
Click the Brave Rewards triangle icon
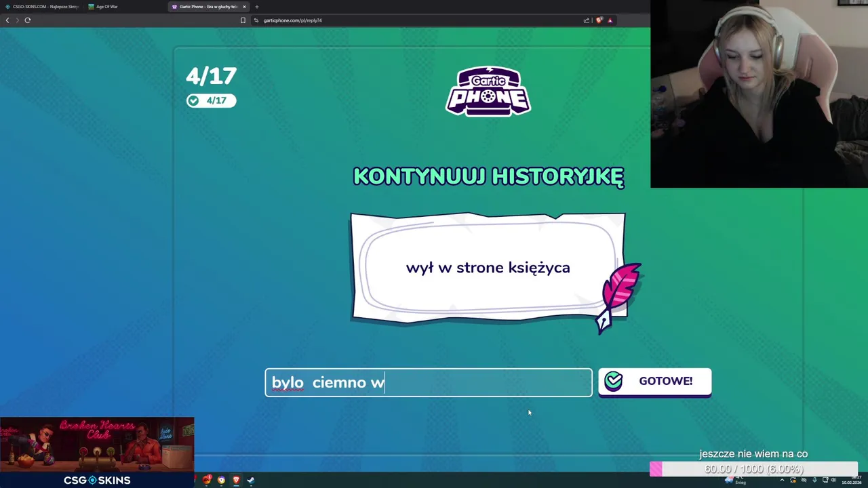click(x=610, y=20)
